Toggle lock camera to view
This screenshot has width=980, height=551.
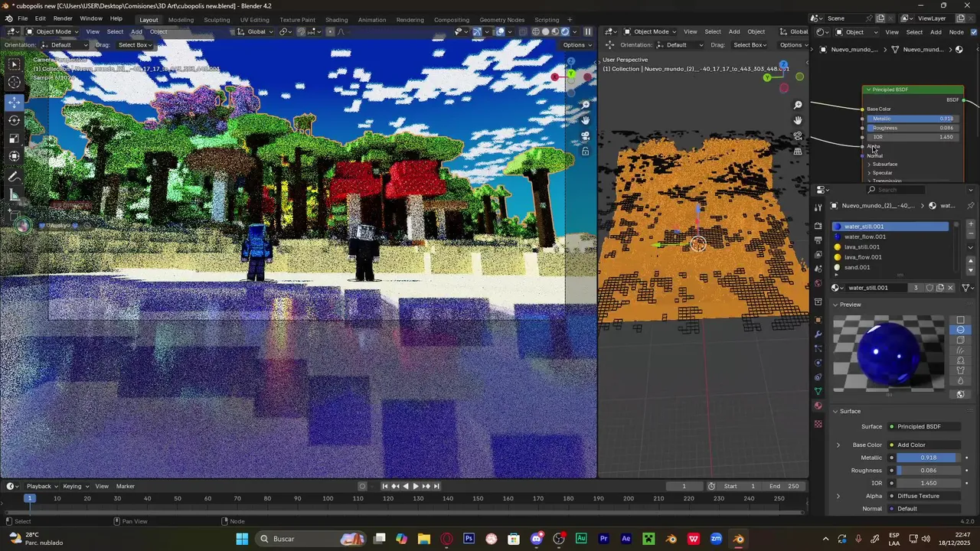coord(586,152)
